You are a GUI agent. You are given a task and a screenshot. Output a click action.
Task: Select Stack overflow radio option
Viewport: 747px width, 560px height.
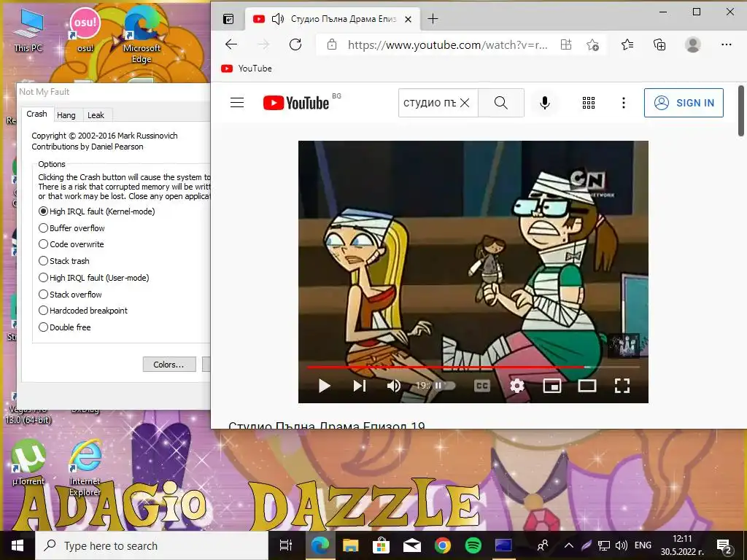pos(70,295)
